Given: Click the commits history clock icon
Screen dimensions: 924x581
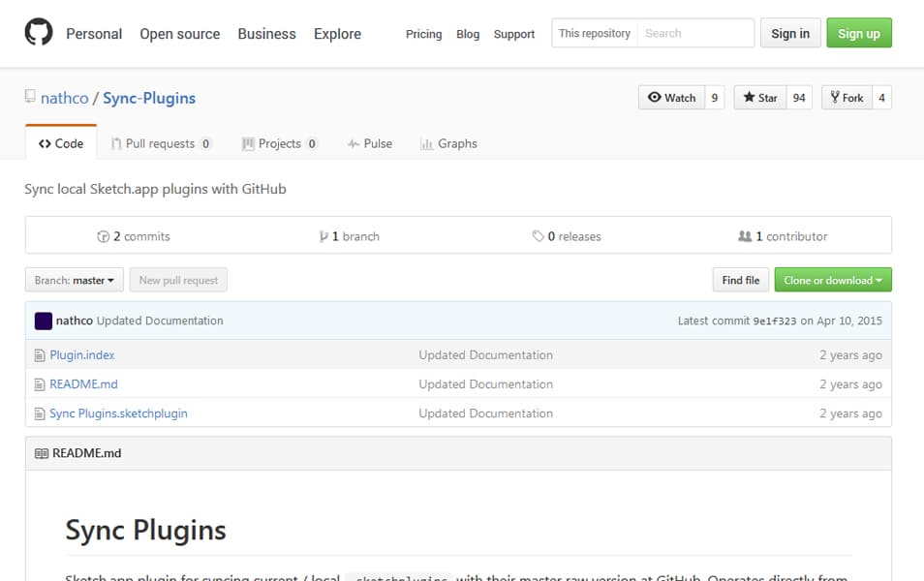Looking at the screenshot, I should pyautogui.click(x=104, y=235).
